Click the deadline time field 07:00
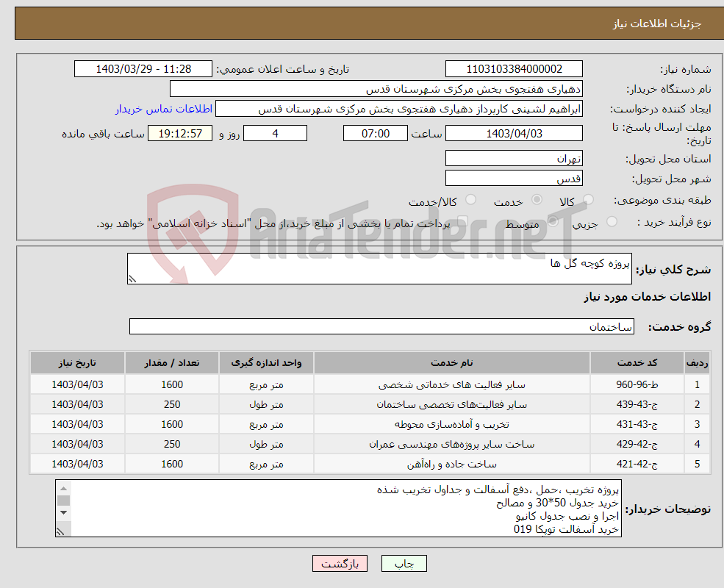This screenshot has height=588, width=724. click(376, 133)
